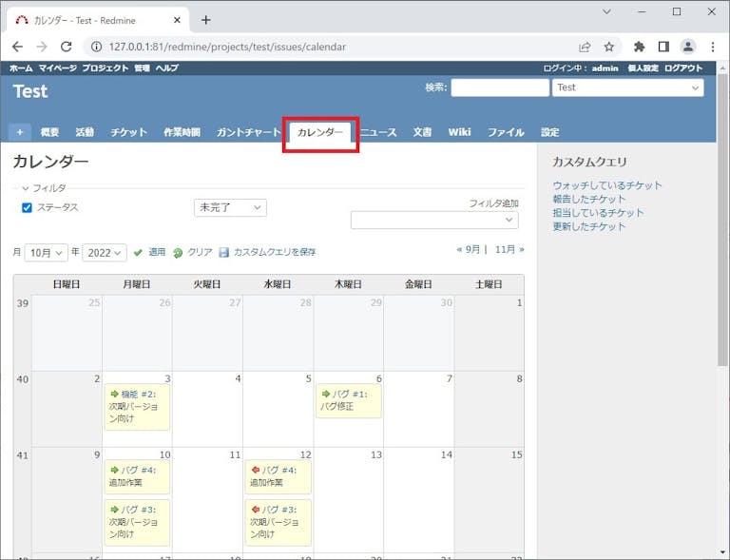Viewport: 730px width, 560px height.
Task: Open プロジェクト in top menu
Action: [x=106, y=68]
